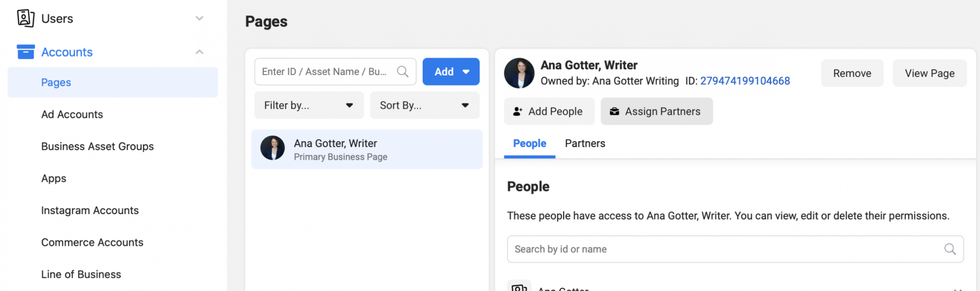Select Ana Gotter, Writer page row

coord(367,149)
